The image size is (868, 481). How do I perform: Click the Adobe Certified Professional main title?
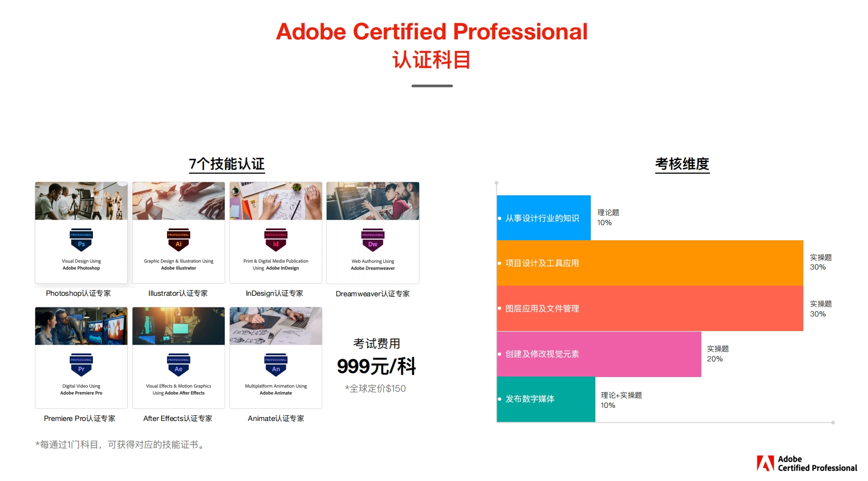click(432, 31)
